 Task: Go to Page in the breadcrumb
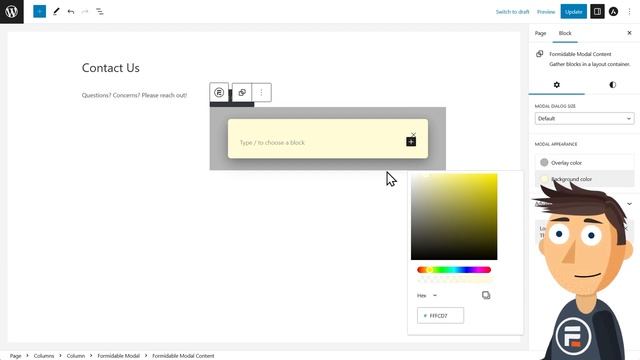[x=16, y=356]
